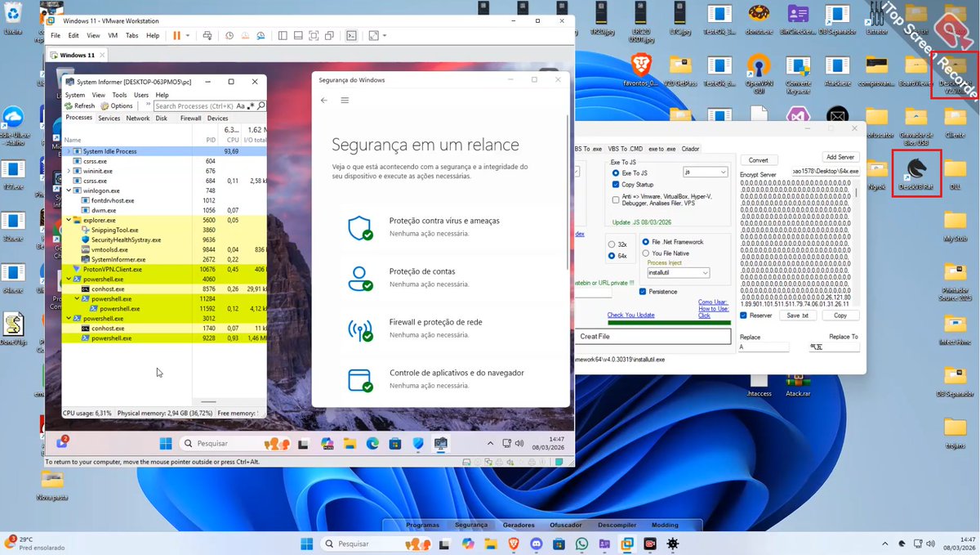The image size is (980, 555).
Task: Choose File .Net Framework radio option
Action: pyautogui.click(x=646, y=242)
